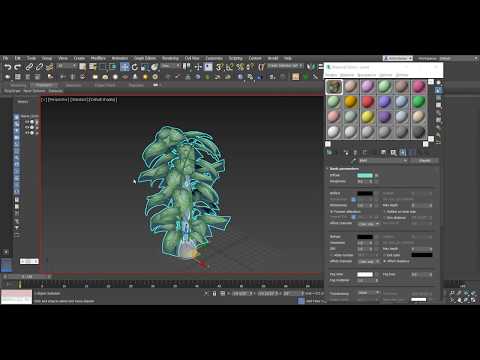This screenshot has width=480, height=360.
Task: Click the white Fog color swatch
Action: pos(365,274)
